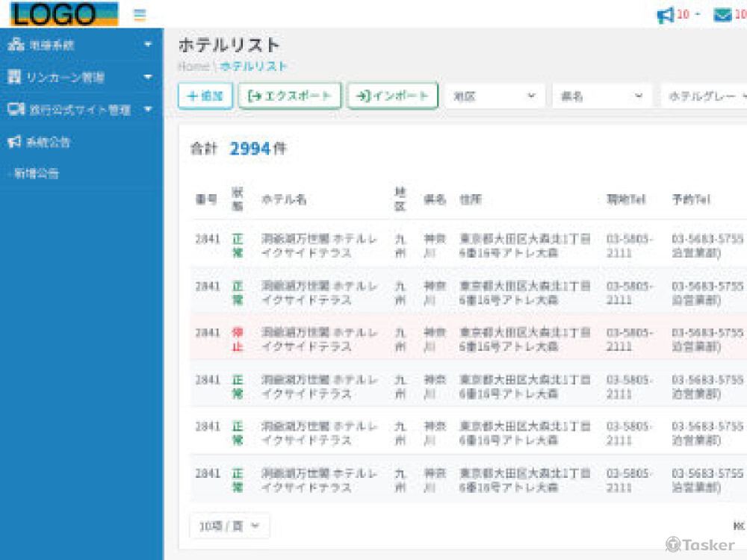Click the monitor icon for 旅行公式サイト管理
Image resolution: width=747 pixels, height=560 pixels.
[16, 109]
